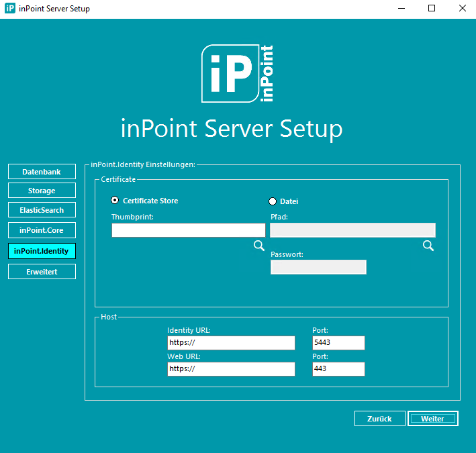Switch to the Storage section
The width and height of the screenshot is (476, 453).
(x=42, y=191)
